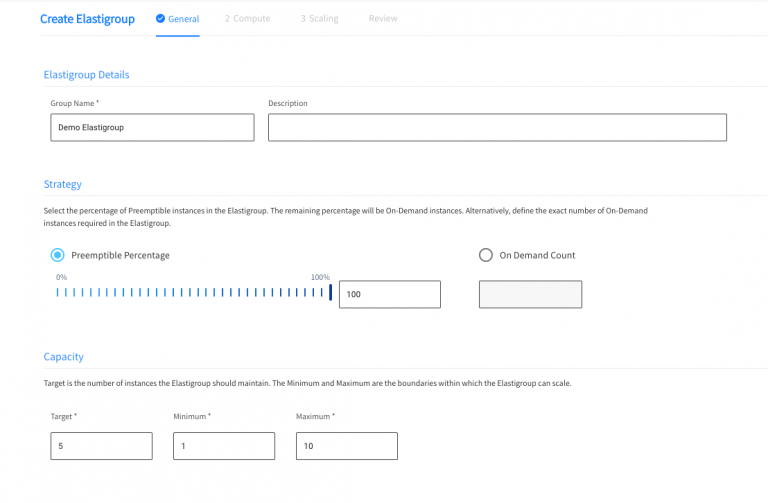This screenshot has height=503, width=768.
Task: Click the Maximum capacity field
Action: click(x=346, y=446)
